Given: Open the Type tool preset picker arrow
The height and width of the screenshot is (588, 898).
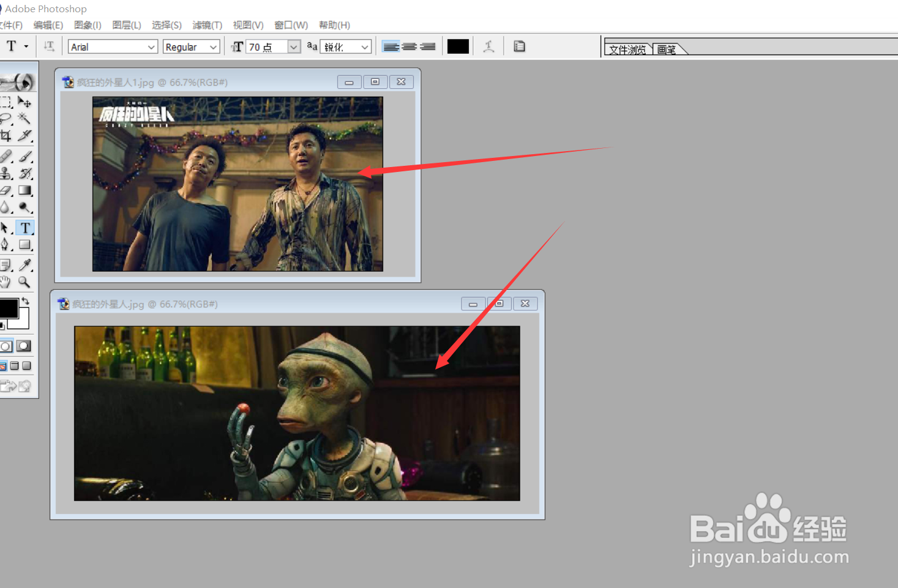Looking at the screenshot, I should (26, 47).
